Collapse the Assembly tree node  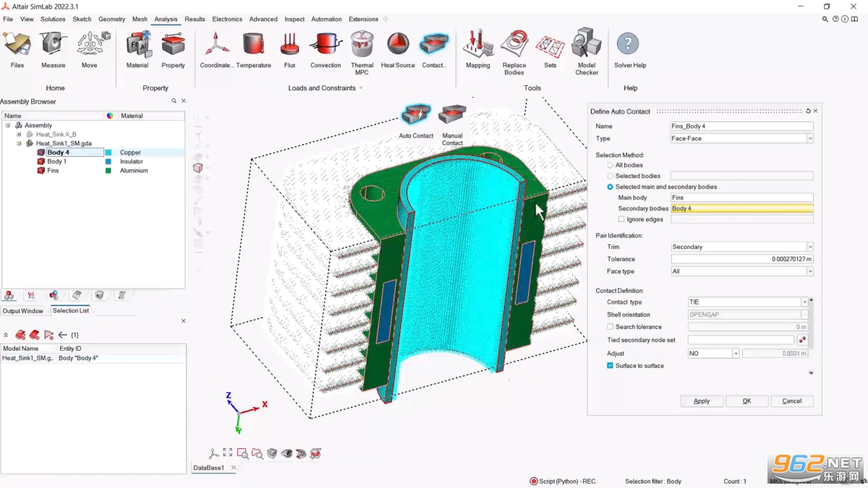[8, 125]
